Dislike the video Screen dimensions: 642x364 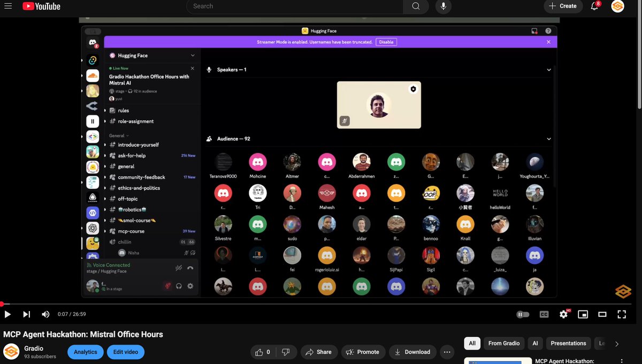point(286,352)
